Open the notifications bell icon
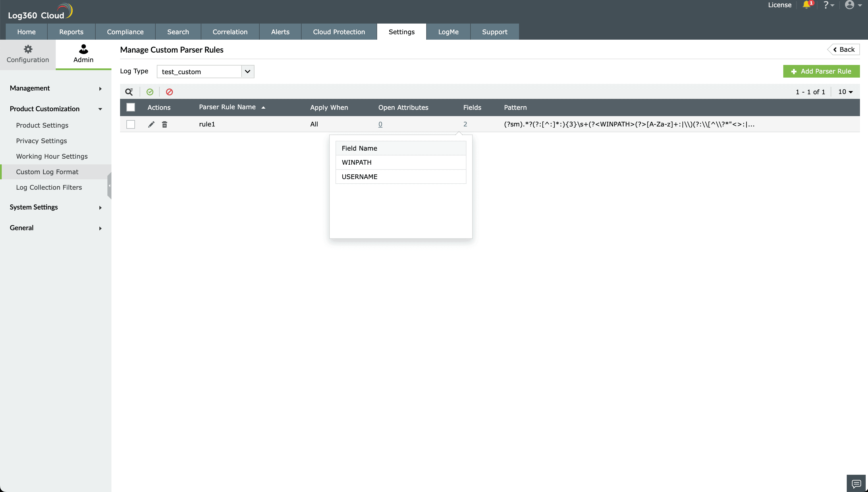Screen dimensions: 868x492 (807, 5)
